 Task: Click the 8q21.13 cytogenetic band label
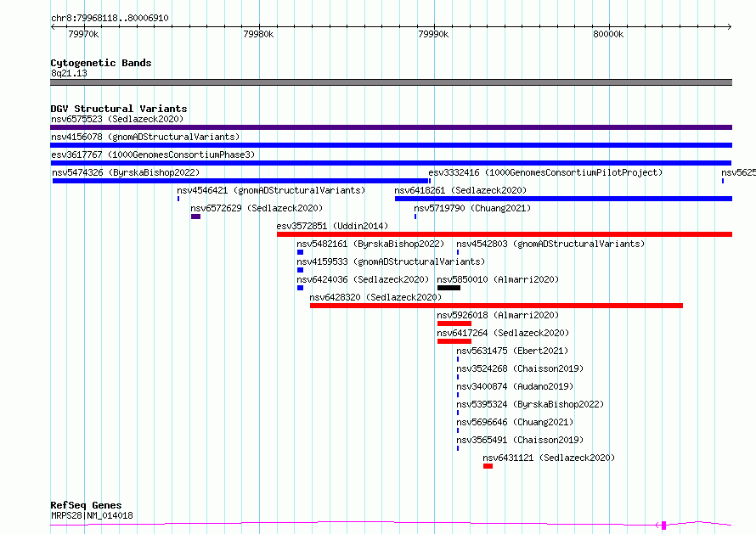69,73
